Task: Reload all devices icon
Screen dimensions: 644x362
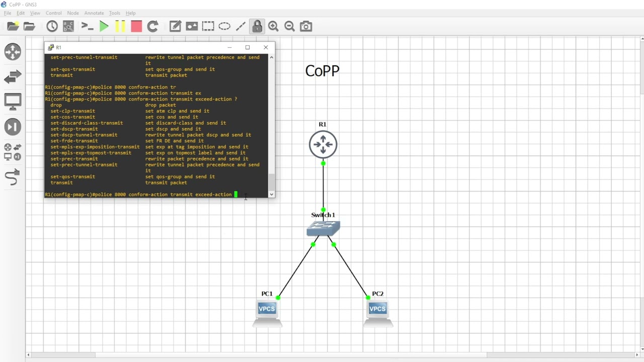Action: (x=153, y=26)
